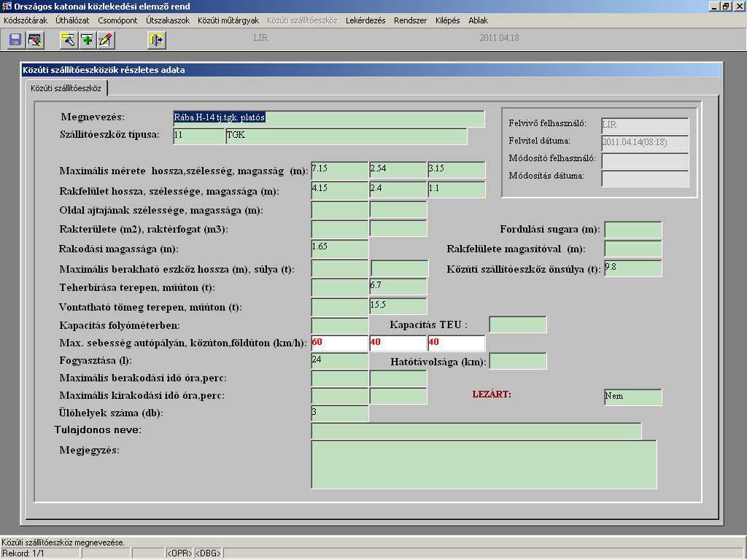This screenshot has height=560, width=747.
Task: Click the Tulajdonos neve input field
Action: (x=476, y=431)
